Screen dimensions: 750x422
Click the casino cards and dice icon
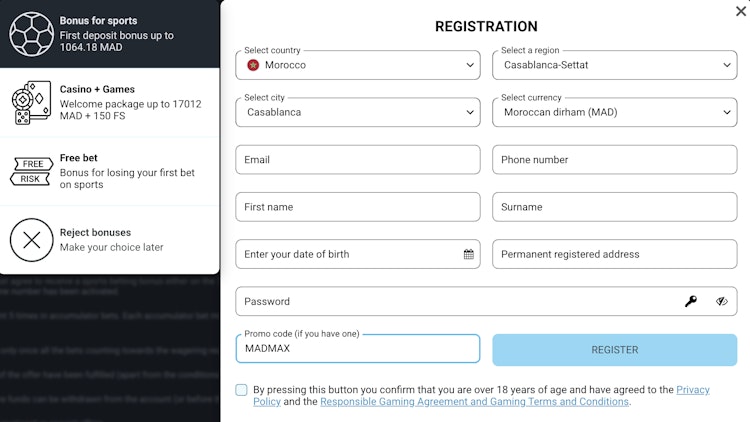[x=31, y=103]
